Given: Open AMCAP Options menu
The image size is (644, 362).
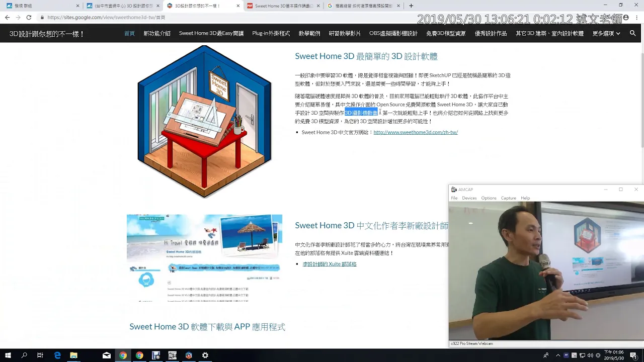Looking at the screenshot, I should tap(489, 198).
